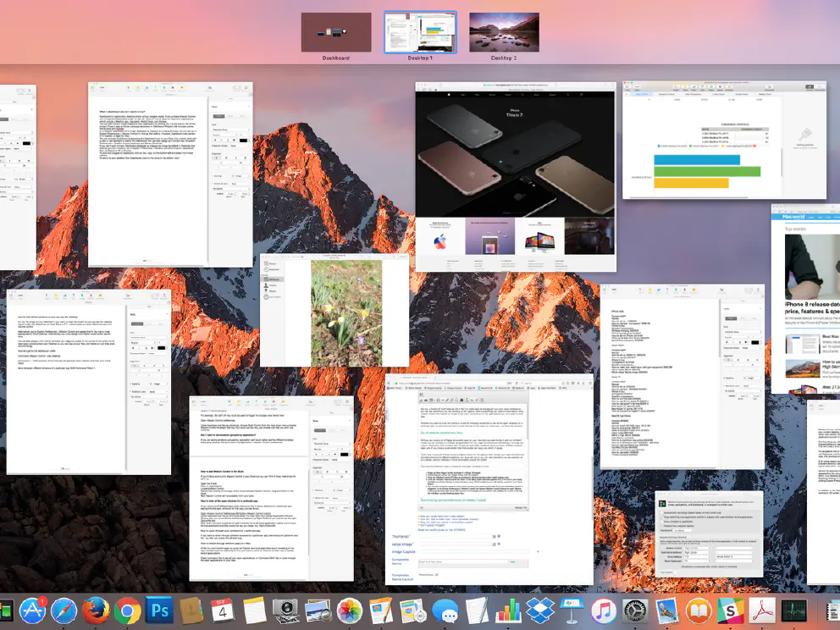Viewport: 840px width, 630px height.
Task: Open iBooks from the dock
Action: (x=699, y=611)
